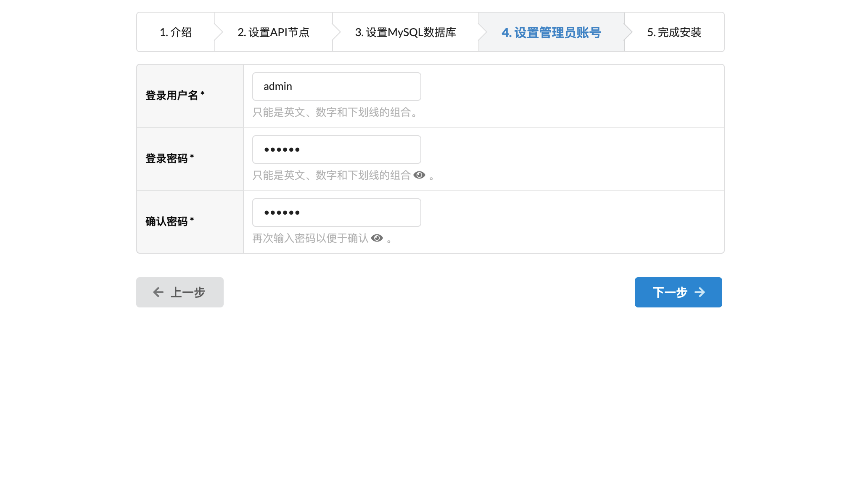Focus the 确认密码 password field

pos(337,213)
